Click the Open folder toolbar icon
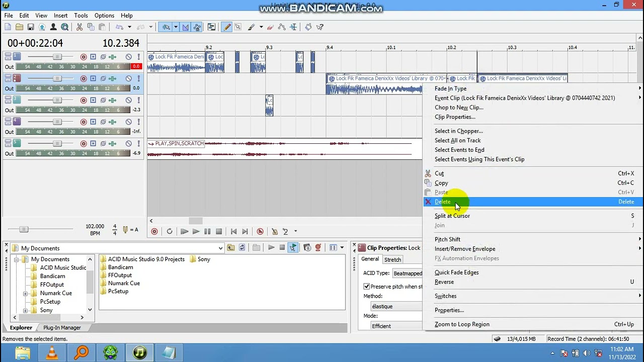The height and width of the screenshot is (362, 644). click(x=19, y=27)
